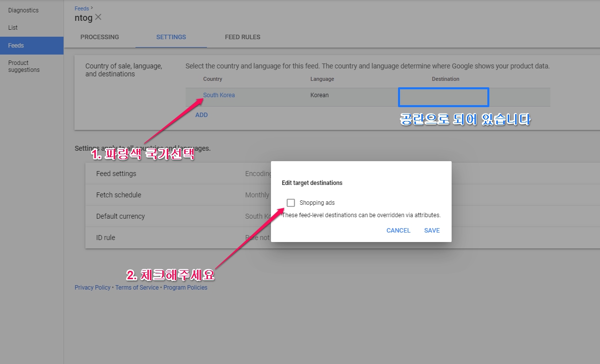The width and height of the screenshot is (600, 364).
Task: Click the South Korea country link
Action: pos(219,95)
